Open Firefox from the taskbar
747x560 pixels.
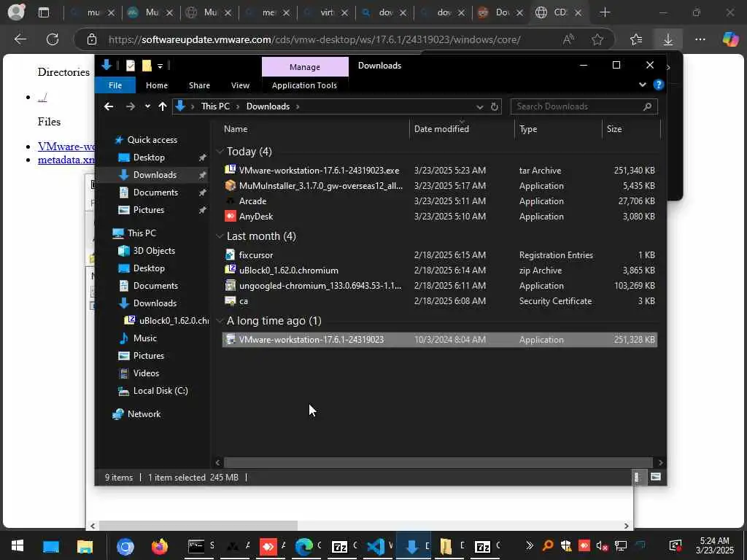(160, 546)
